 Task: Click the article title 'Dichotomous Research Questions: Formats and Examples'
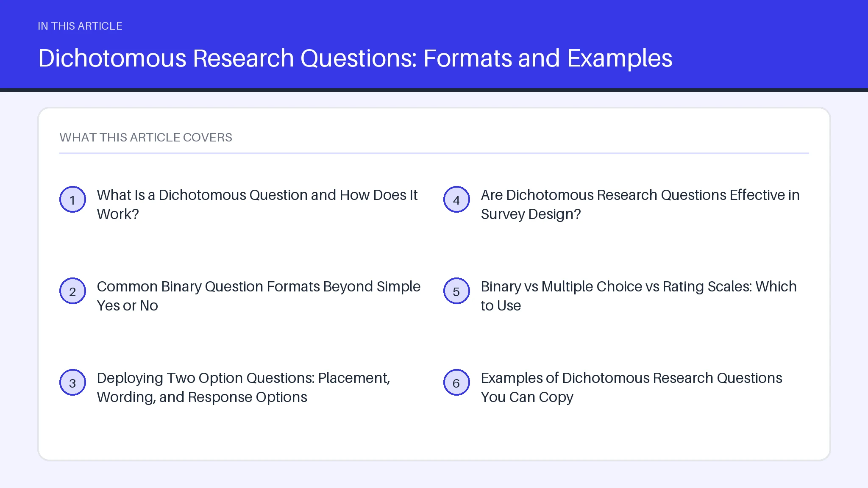pos(355,58)
